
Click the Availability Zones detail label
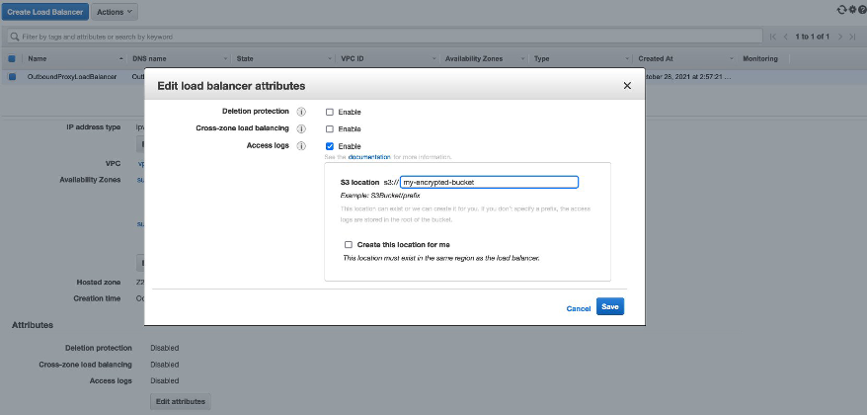point(90,180)
